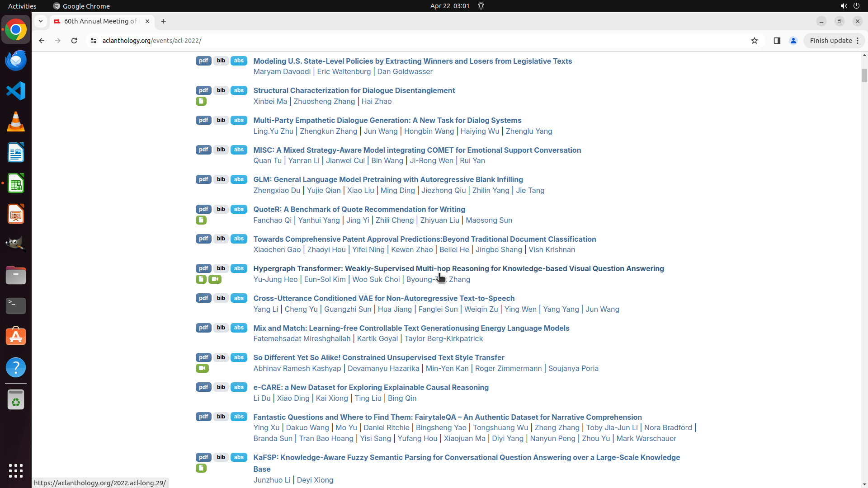868x488 pixels.
Task: Open Chrome side panel icon
Action: [x=777, y=41]
